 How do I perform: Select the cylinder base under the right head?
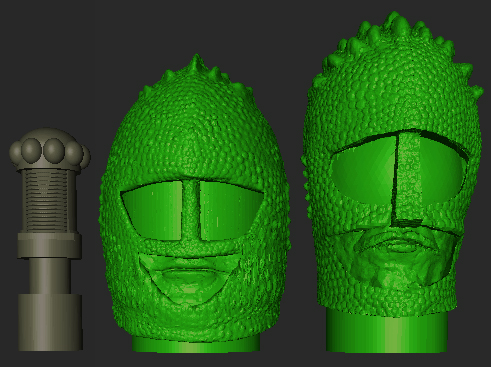click(387, 331)
